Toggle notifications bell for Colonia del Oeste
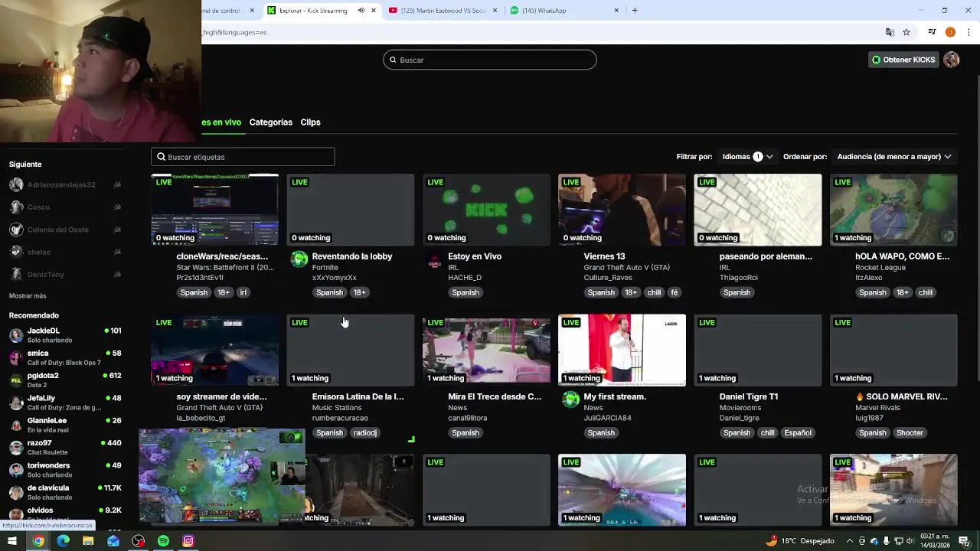The height and width of the screenshot is (551, 980). [117, 230]
